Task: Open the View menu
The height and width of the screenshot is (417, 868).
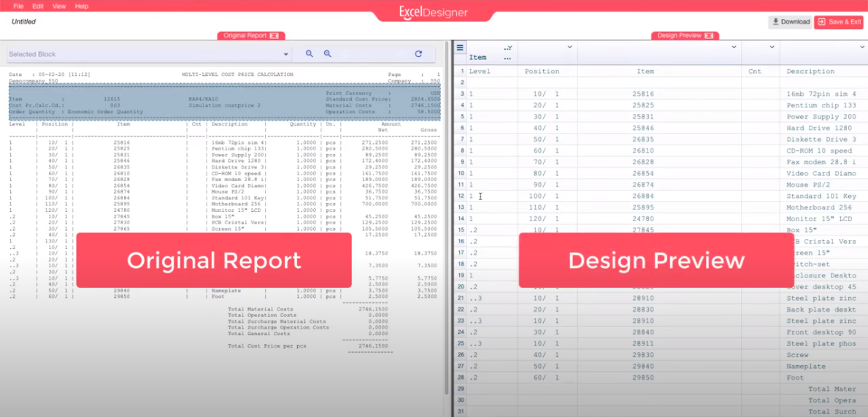Action: tap(58, 6)
